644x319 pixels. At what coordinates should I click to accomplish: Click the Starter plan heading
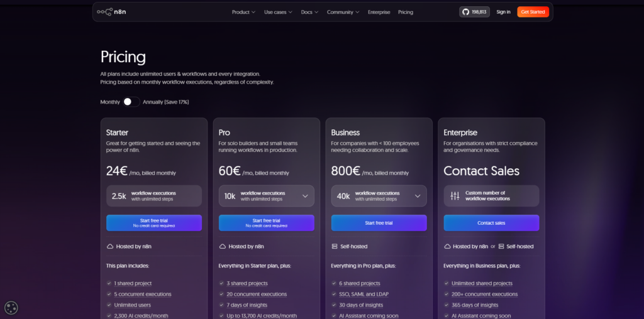pos(117,132)
